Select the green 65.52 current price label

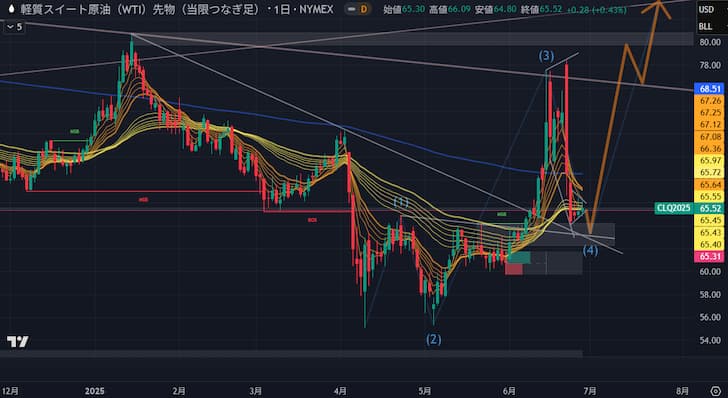click(710, 208)
